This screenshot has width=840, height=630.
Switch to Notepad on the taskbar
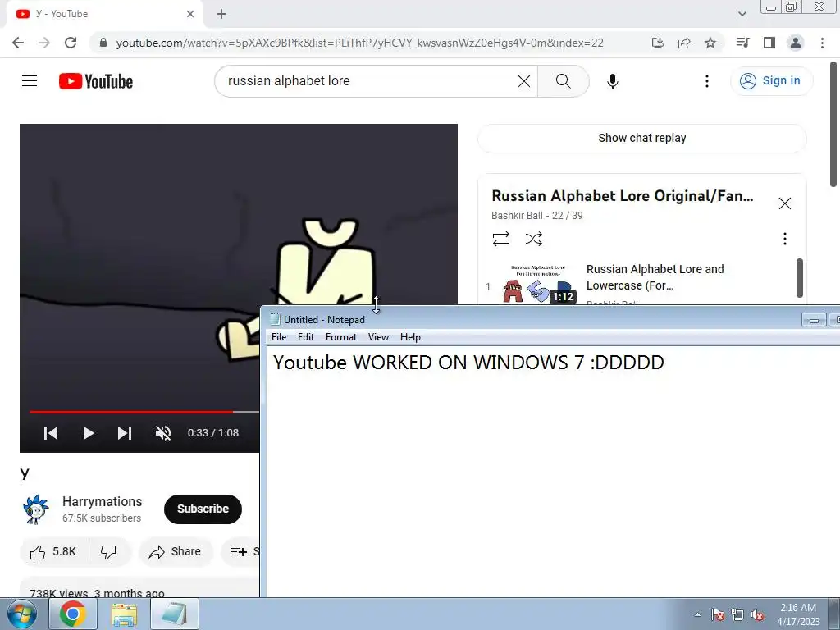(x=175, y=614)
